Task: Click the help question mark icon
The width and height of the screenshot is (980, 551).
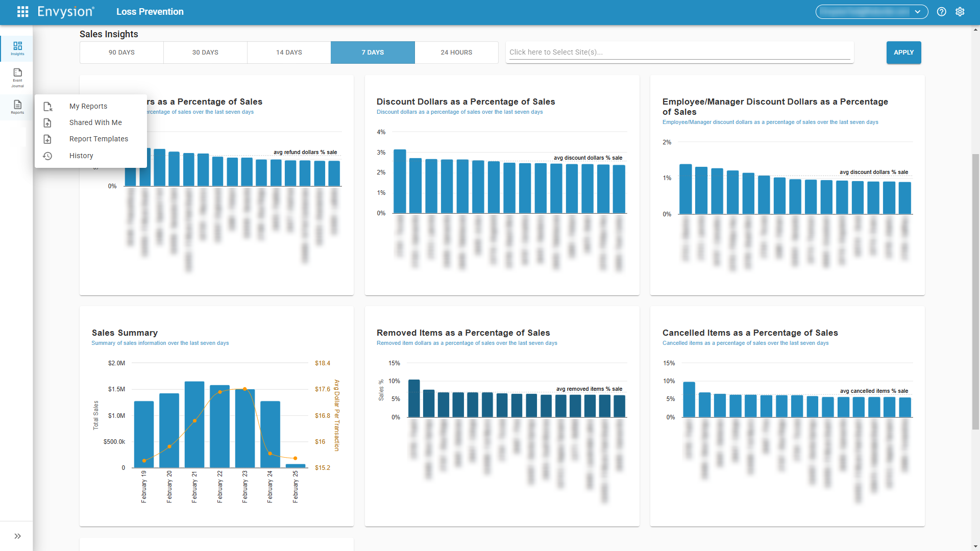Action: (942, 12)
